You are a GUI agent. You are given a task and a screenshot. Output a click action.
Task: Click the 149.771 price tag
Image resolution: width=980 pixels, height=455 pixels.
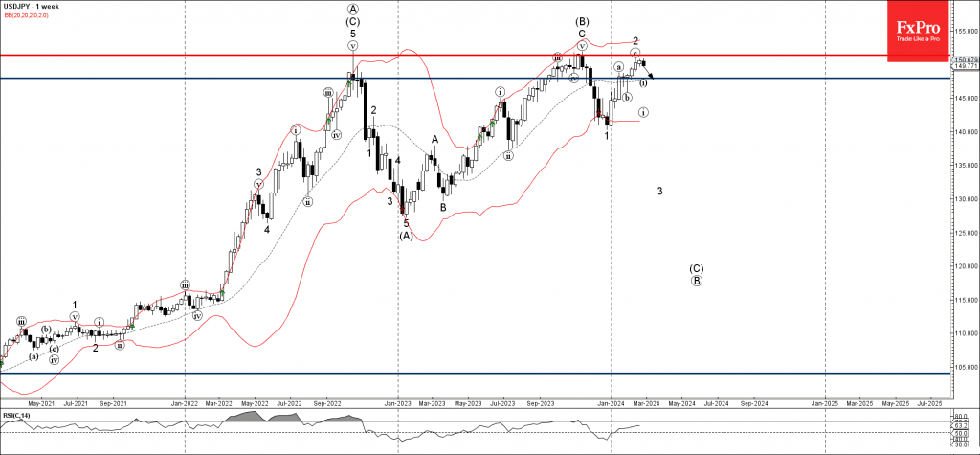pos(965,66)
